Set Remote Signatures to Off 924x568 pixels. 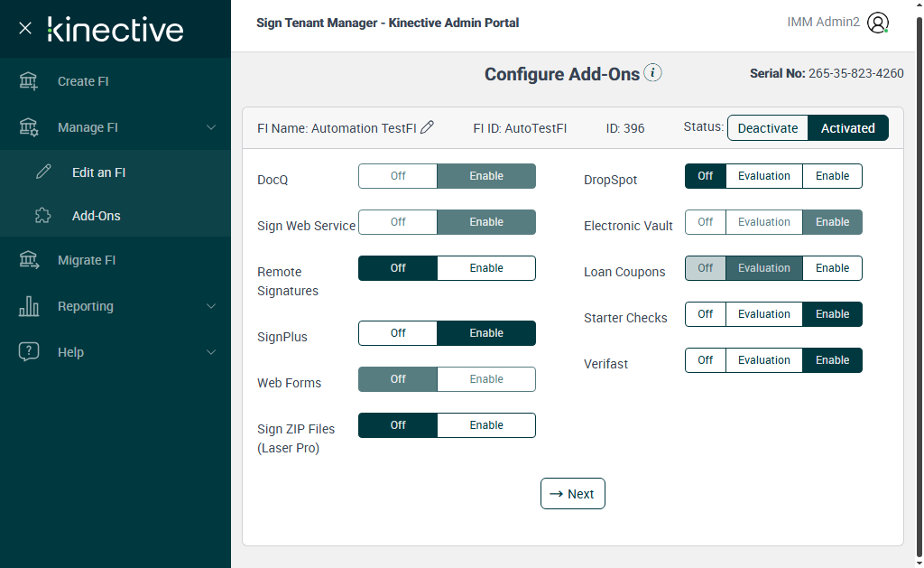click(x=398, y=268)
